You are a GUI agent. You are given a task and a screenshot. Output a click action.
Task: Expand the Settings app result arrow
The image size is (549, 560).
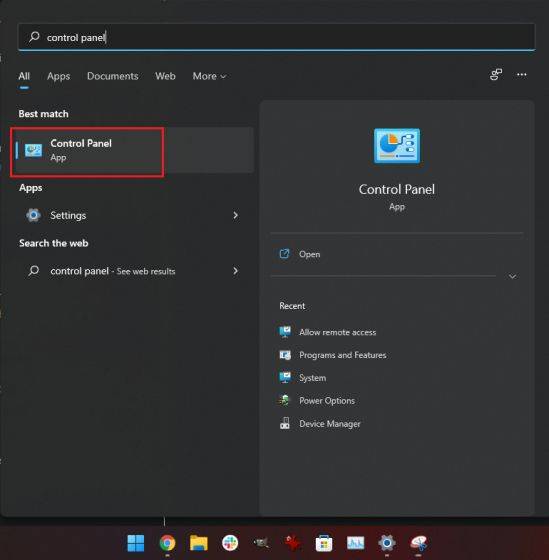point(235,215)
